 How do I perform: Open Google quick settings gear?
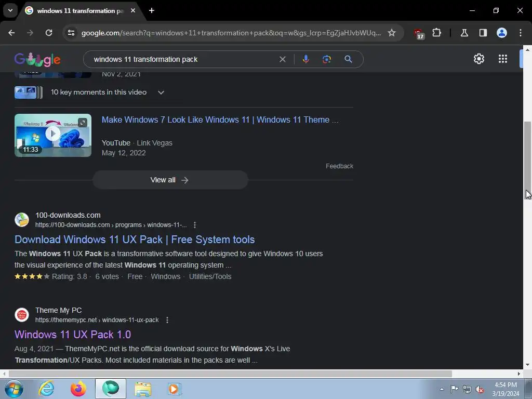[478, 59]
